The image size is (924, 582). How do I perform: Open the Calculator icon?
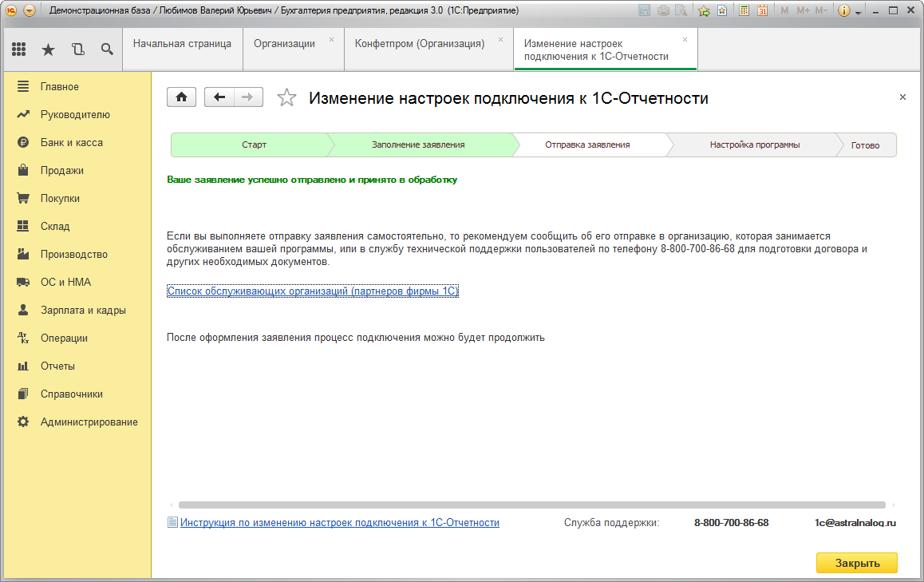click(744, 10)
